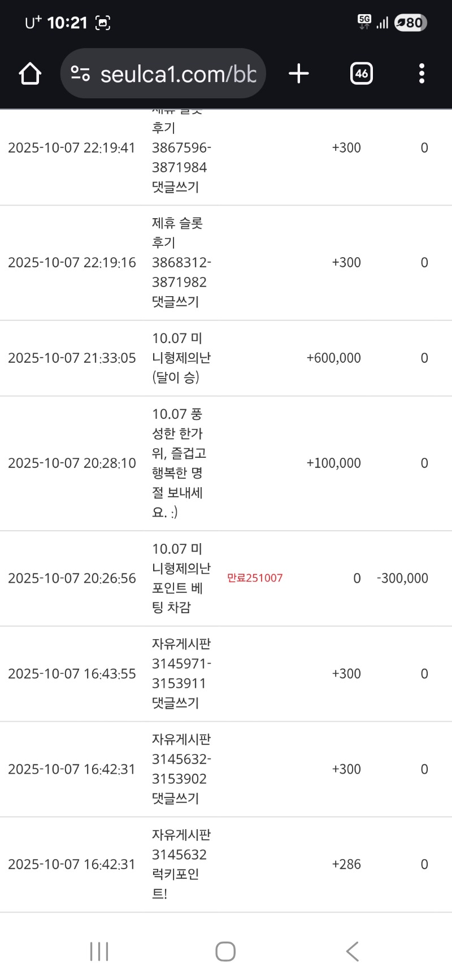Image resolution: width=452 pixels, height=980 pixels.
Task: Tap the battery indicator showing 80
Action: click(411, 23)
